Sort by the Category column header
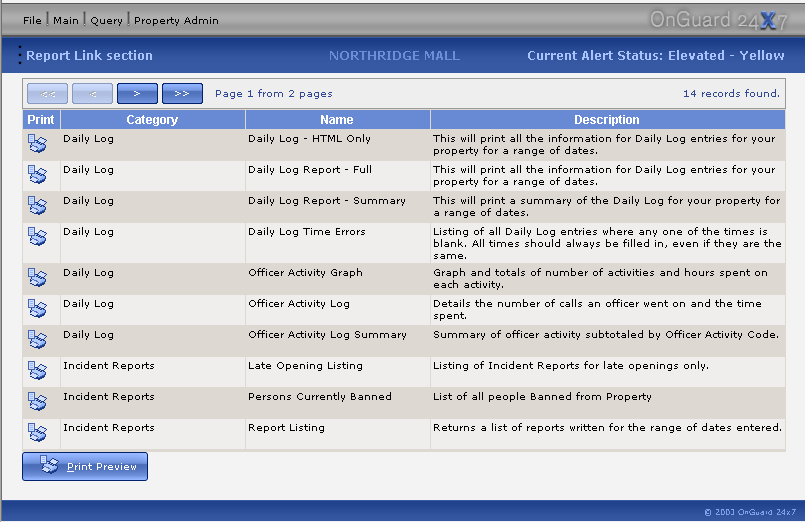 tap(152, 120)
